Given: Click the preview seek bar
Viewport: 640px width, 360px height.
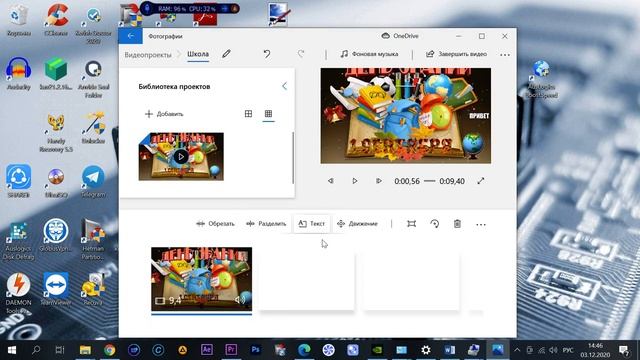Looking at the screenshot, I should click(x=429, y=181).
